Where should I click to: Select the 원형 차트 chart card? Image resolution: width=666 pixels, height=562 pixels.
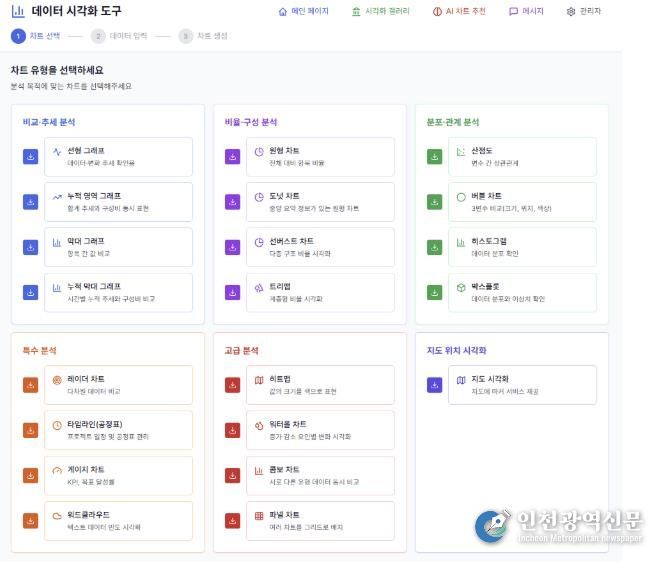pyautogui.click(x=319, y=157)
